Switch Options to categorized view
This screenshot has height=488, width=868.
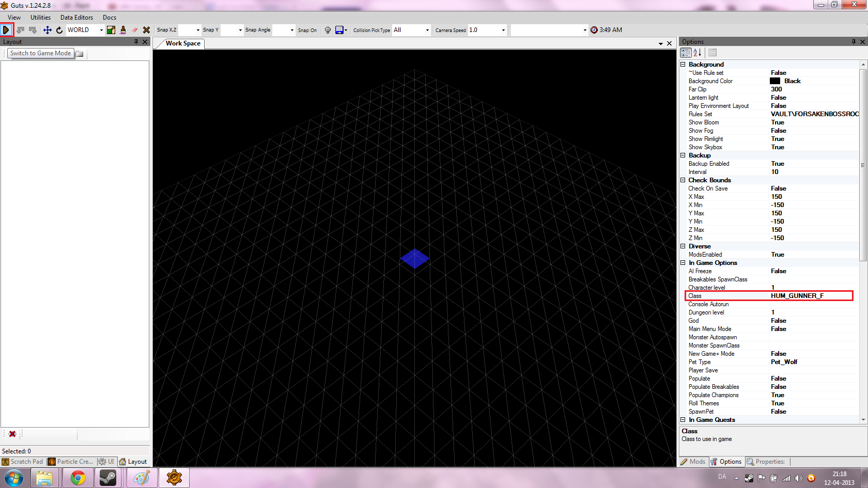point(686,53)
